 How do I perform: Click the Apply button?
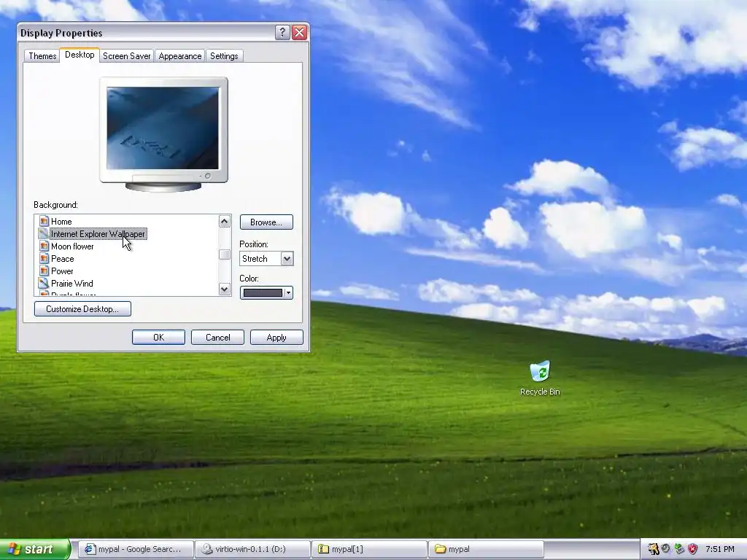(276, 338)
